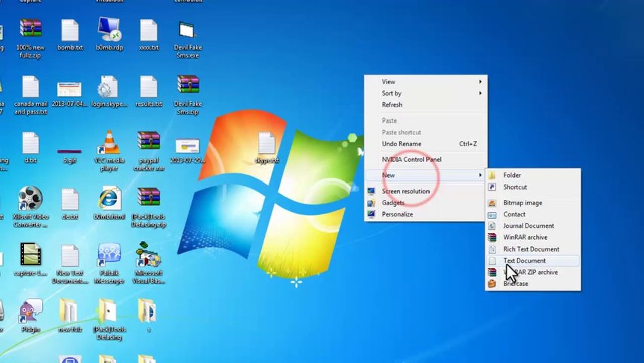Select the new fullz folder icon
Viewport: 644px width, 363px height.
point(69,312)
